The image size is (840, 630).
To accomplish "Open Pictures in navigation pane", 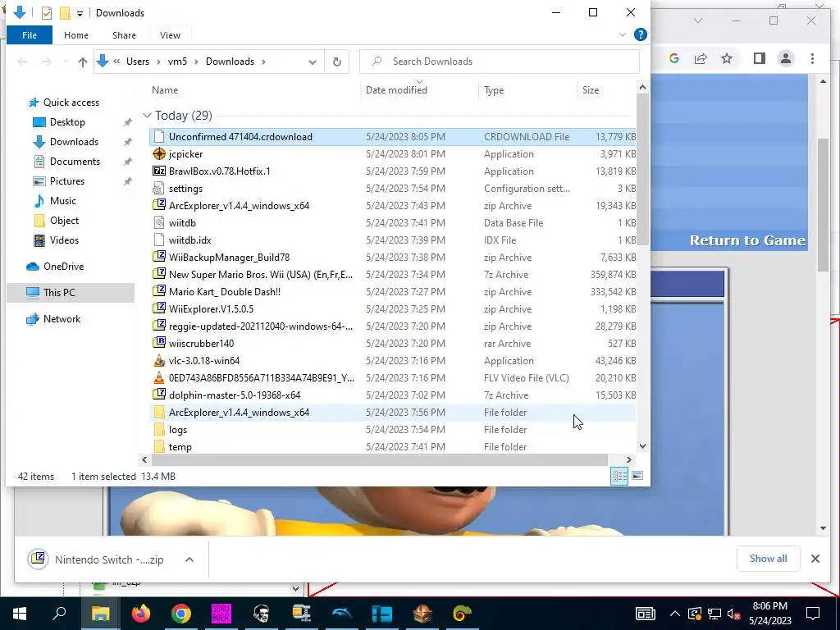I will point(67,181).
